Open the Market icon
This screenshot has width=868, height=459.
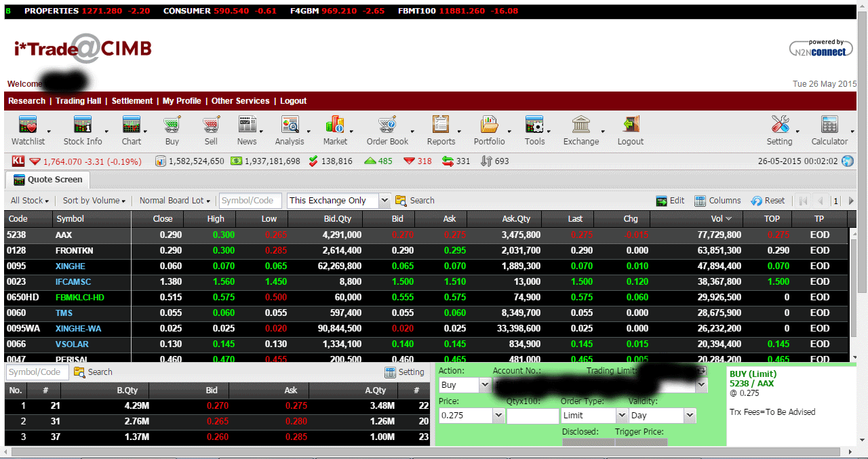[335, 125]
